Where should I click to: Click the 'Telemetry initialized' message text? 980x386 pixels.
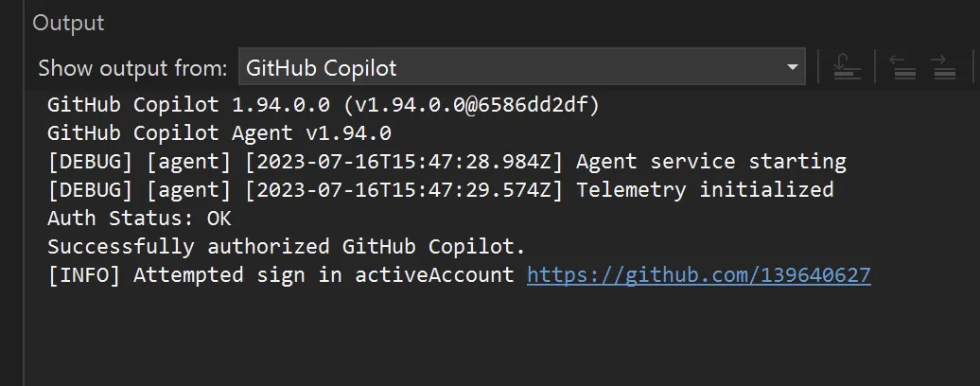704,189
